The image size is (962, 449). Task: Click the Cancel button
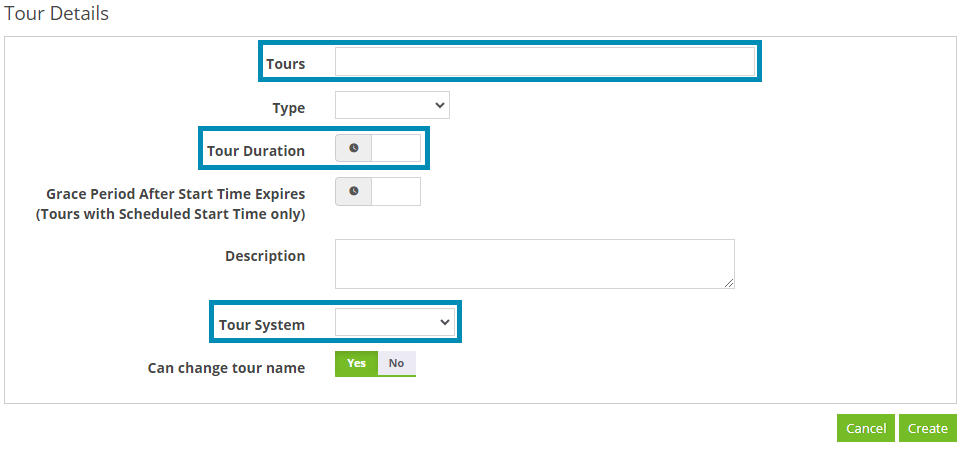click(x=866, y=428)
